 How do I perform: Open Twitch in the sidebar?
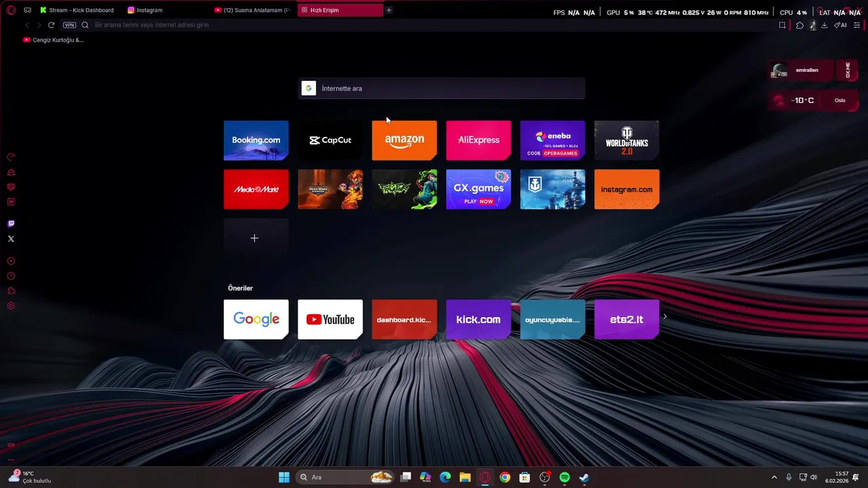[11, 224]
